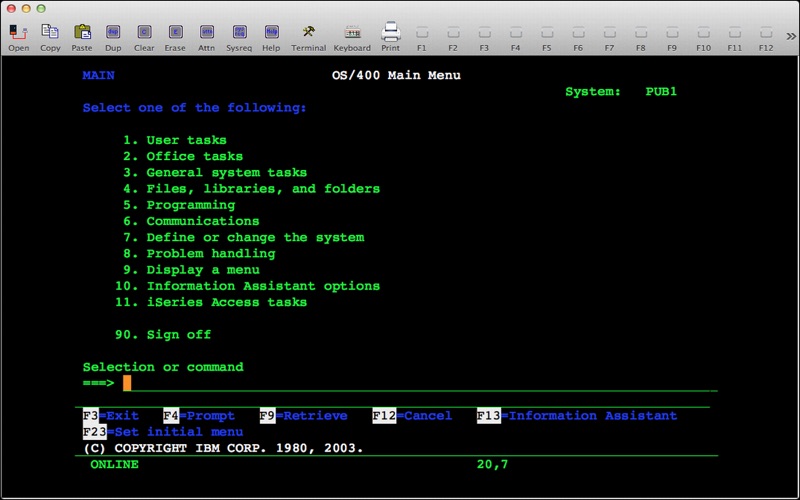Click the Clear toolbar icon
Image resolution: width=800 pixels, height=500 pixels.
(144, 37)
